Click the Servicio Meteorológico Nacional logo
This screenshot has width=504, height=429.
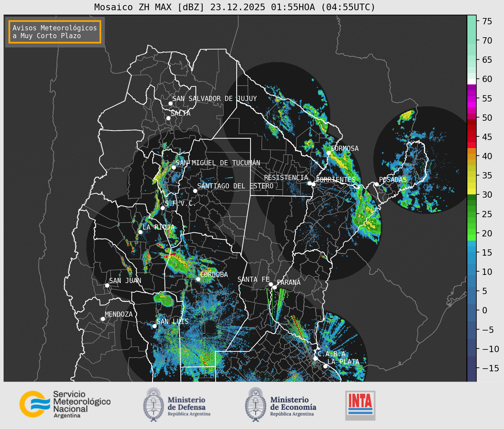point(65,404)
